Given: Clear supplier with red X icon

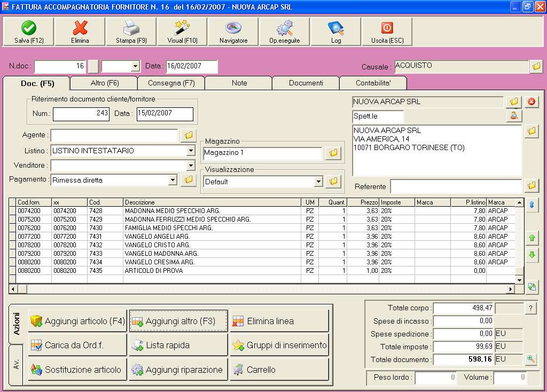Looking at the screenshot, I should click(x=532, y=101).
